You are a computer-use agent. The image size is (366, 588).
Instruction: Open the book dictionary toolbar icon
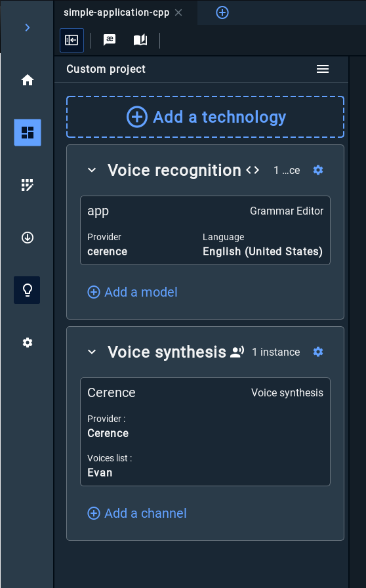pos(140,40)
